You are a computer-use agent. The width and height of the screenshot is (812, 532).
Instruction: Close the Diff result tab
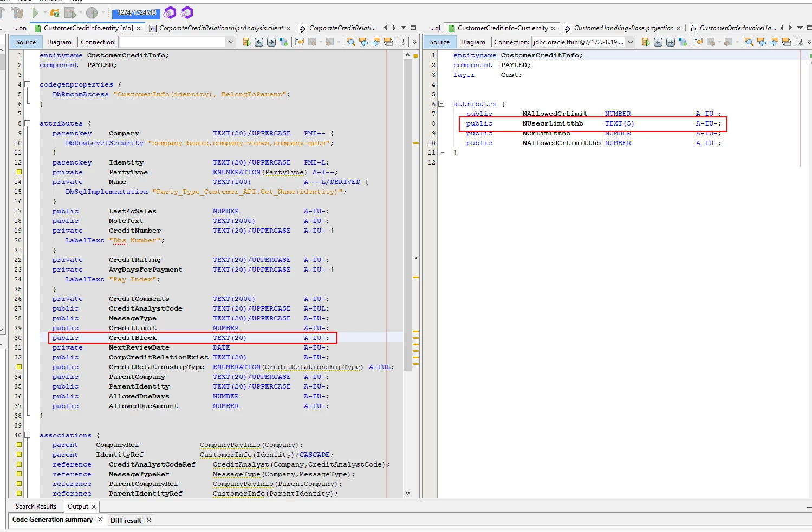[x=148, y=520]
